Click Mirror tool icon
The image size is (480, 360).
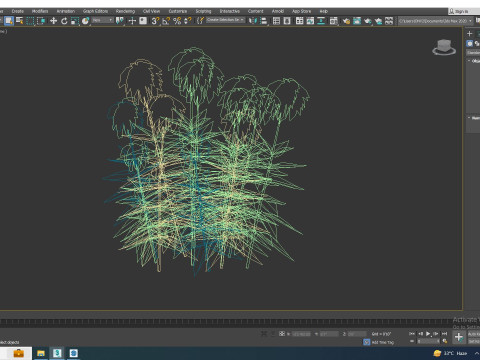[253, 21]
